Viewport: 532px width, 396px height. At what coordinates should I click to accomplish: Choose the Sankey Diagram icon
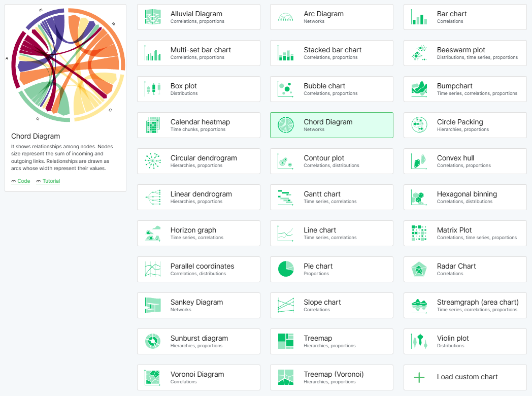pos(153,306)
